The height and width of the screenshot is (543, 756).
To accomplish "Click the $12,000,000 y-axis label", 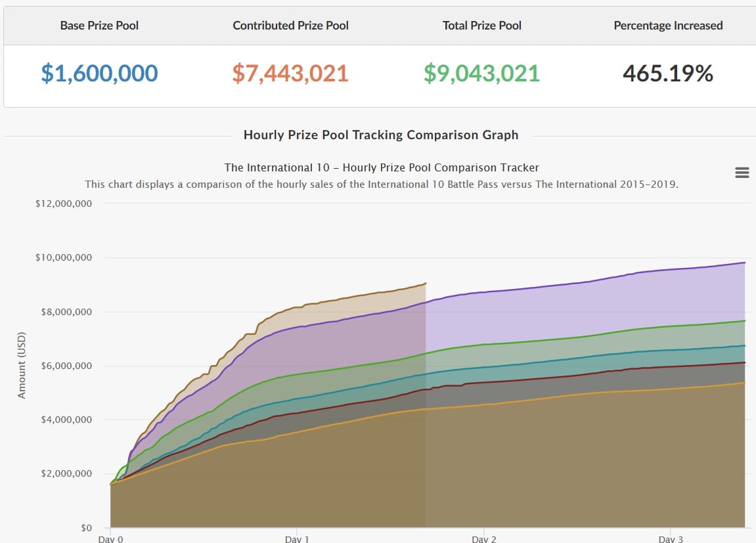I will point(64,204).
